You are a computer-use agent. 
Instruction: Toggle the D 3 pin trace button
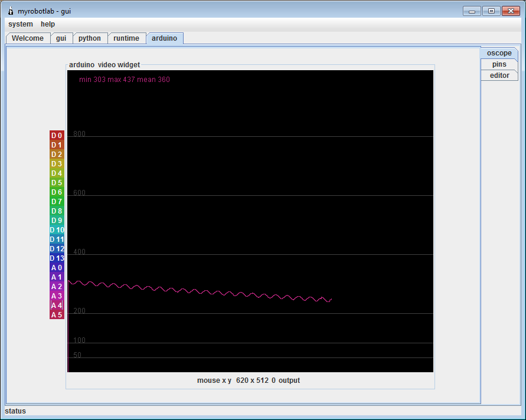pos(57,163)
